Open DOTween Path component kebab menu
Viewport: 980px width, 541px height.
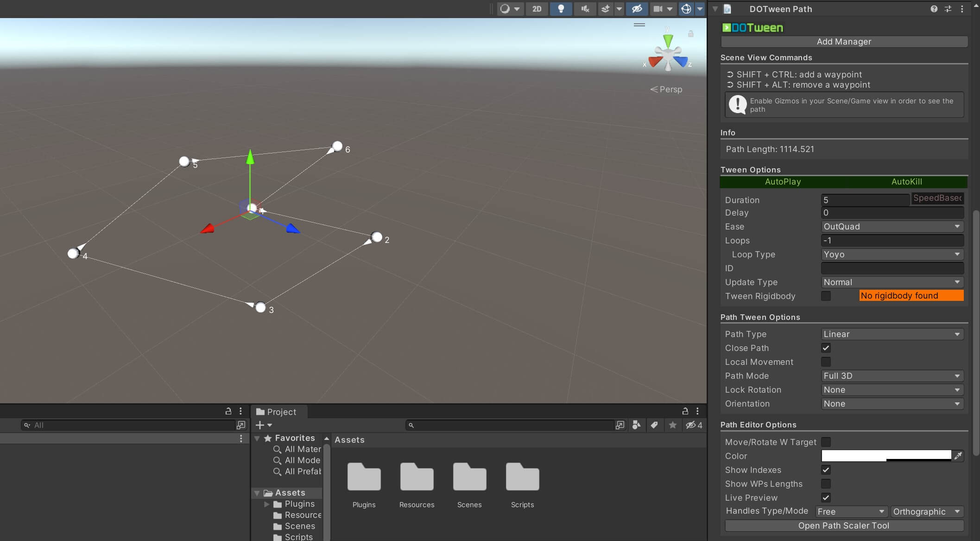pyautogui.click(x=962, y=9)
